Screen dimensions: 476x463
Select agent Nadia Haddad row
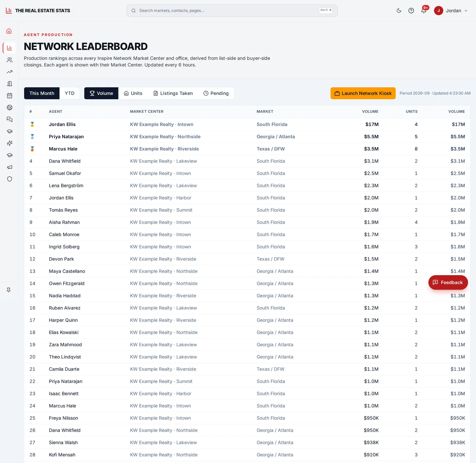click(247, 296)
